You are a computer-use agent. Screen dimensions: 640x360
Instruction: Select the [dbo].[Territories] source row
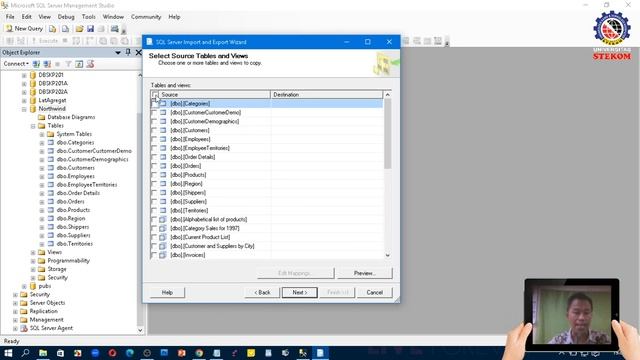(267, 211)
